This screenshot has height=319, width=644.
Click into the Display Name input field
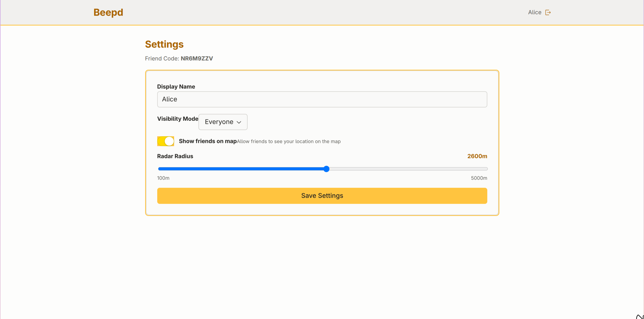pyautogui.click(x=322, y=99)
